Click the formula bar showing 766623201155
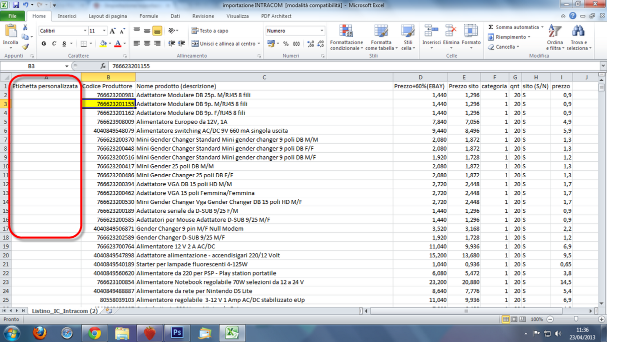 pos(353,66)
